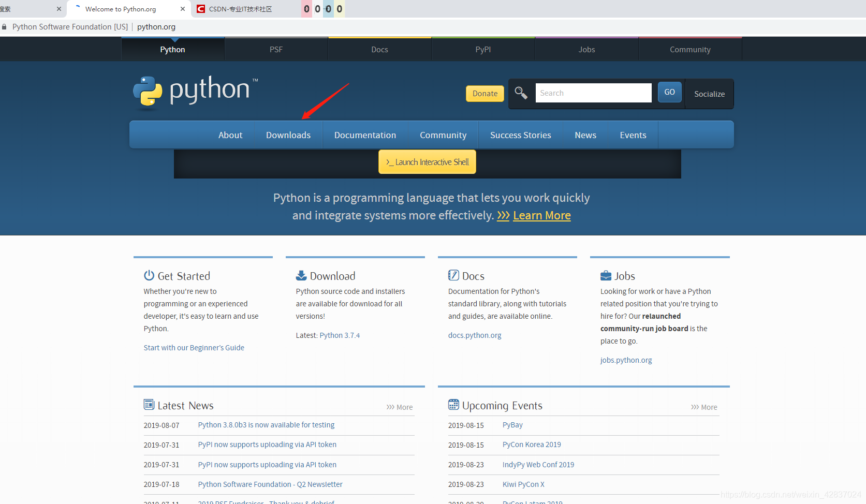The height and width of the screenshot is (504, 866).
Task: Open the Community main menu item
Action: (443, 135)
